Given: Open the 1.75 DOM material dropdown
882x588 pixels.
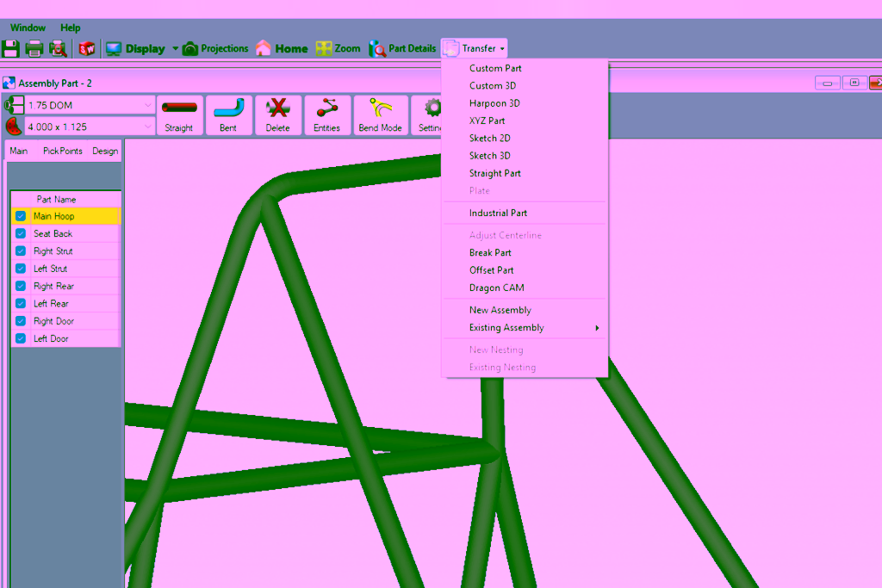Looking at the screenshot, I should [x=147, y=105].
